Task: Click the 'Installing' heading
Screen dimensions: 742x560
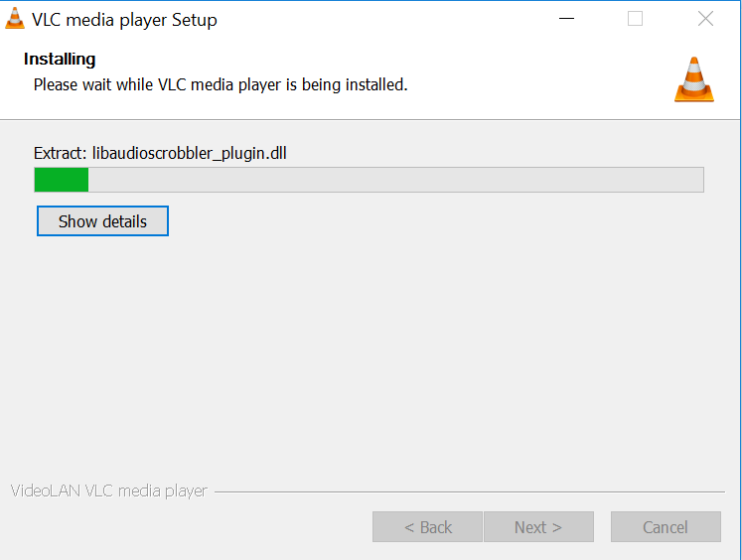Action: [60, 60]
